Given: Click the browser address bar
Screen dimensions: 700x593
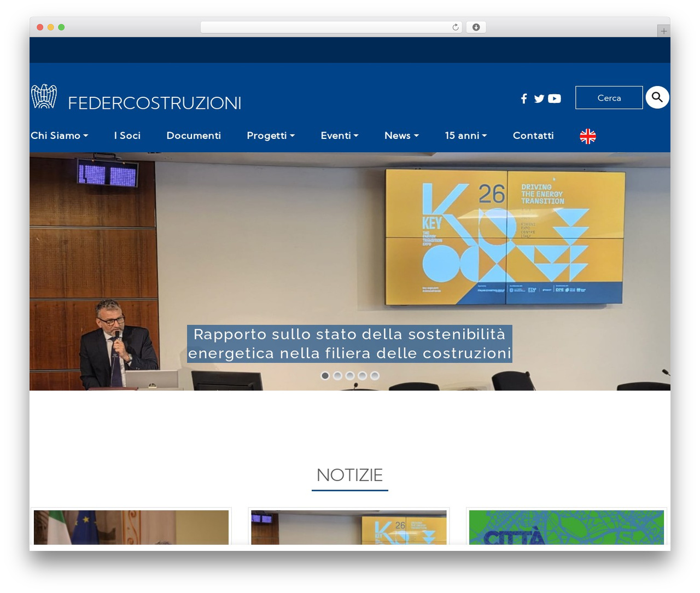Looking at the screenshot, I should pos(331,27).
